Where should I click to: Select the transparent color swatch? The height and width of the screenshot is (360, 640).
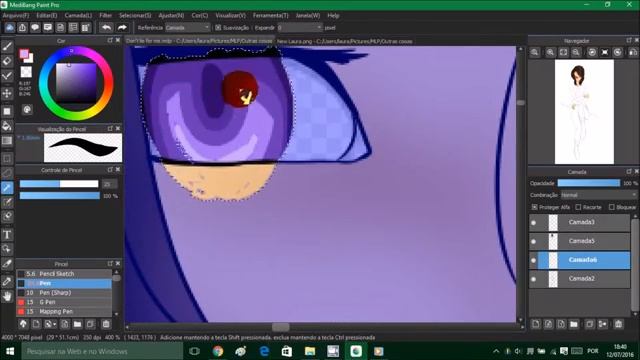[26, 72]
